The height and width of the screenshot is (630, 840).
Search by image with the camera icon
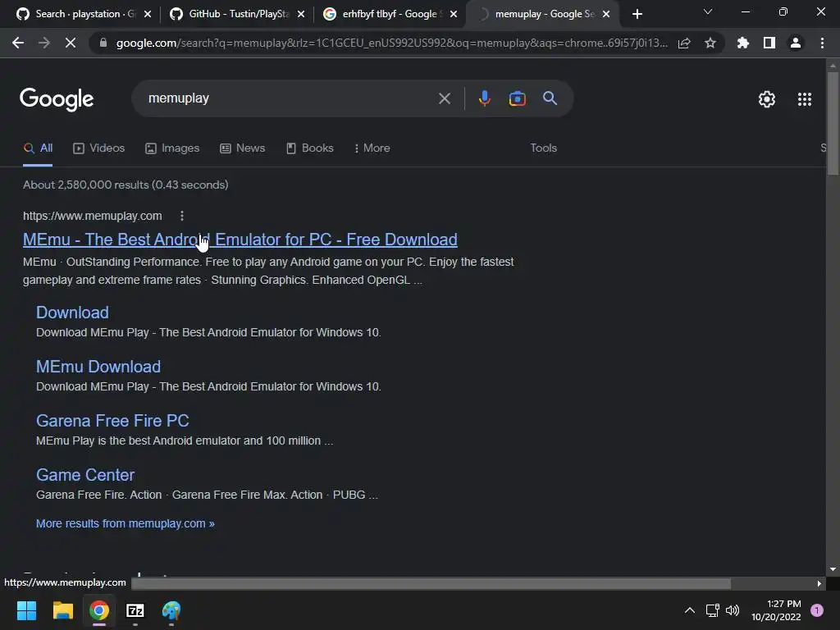coord(517,98)
